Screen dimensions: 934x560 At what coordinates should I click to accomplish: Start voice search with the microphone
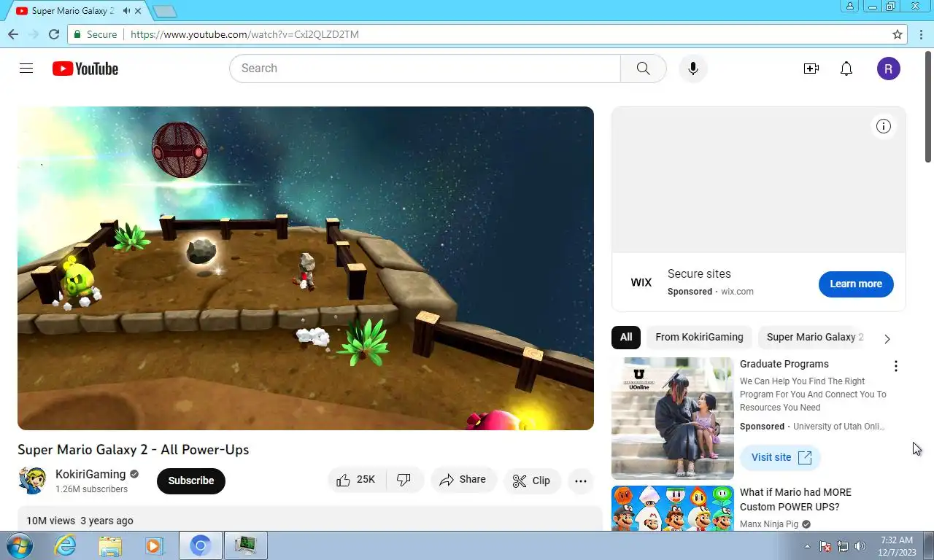693,69
